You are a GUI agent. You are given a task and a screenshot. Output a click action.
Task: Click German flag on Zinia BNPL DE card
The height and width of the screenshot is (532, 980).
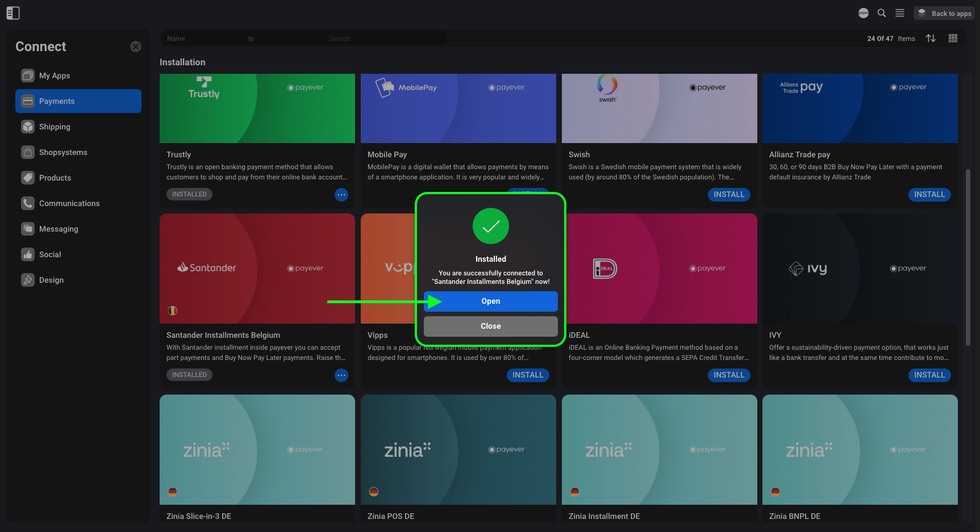coord(775,492)
